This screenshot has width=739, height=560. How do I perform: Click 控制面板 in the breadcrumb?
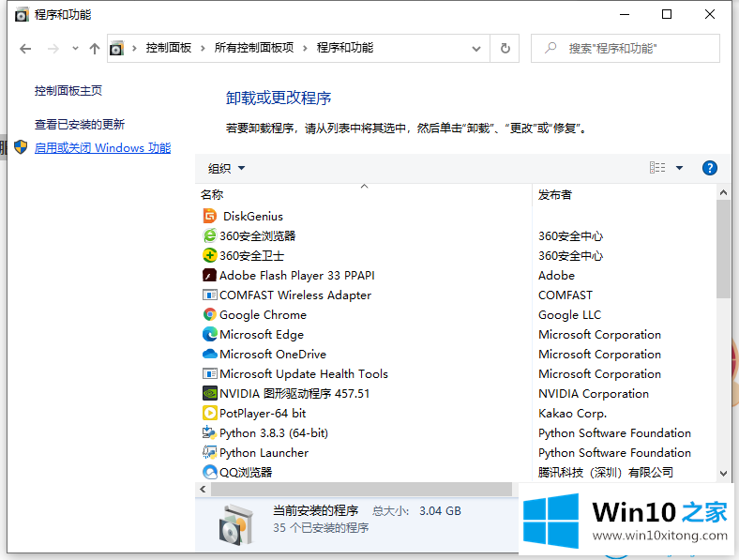[168, 48]
